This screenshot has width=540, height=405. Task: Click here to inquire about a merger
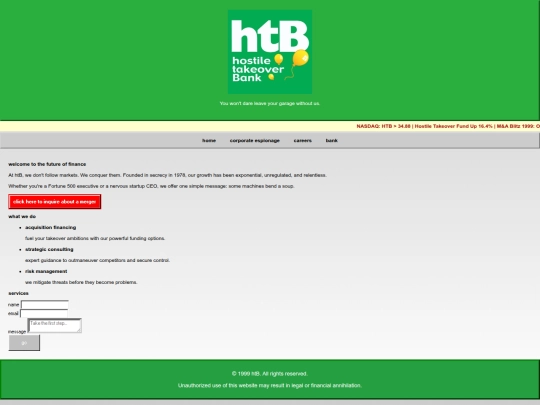tap(55, 201)
